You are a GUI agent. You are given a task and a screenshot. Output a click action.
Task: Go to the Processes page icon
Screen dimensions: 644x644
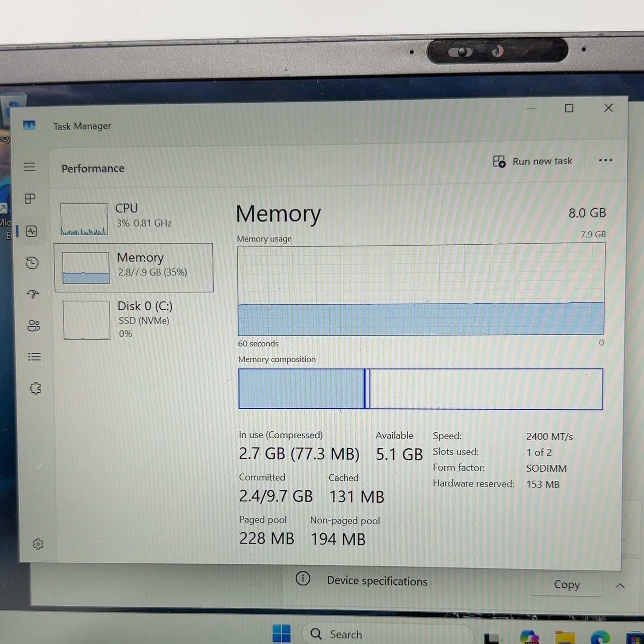click(30, 199)
